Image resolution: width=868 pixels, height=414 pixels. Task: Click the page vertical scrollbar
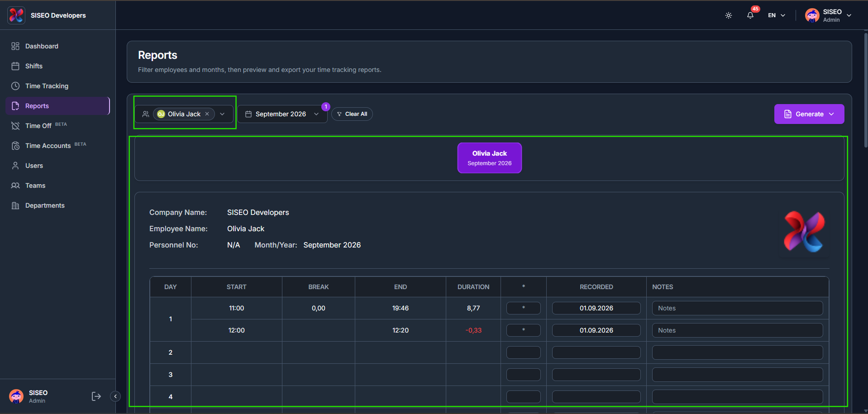[866, 90]
